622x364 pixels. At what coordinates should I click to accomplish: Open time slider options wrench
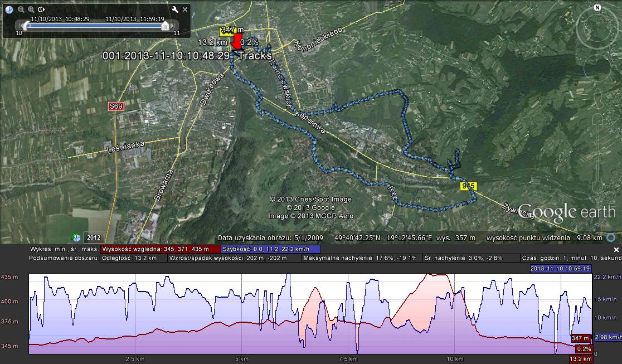(174, 9)
